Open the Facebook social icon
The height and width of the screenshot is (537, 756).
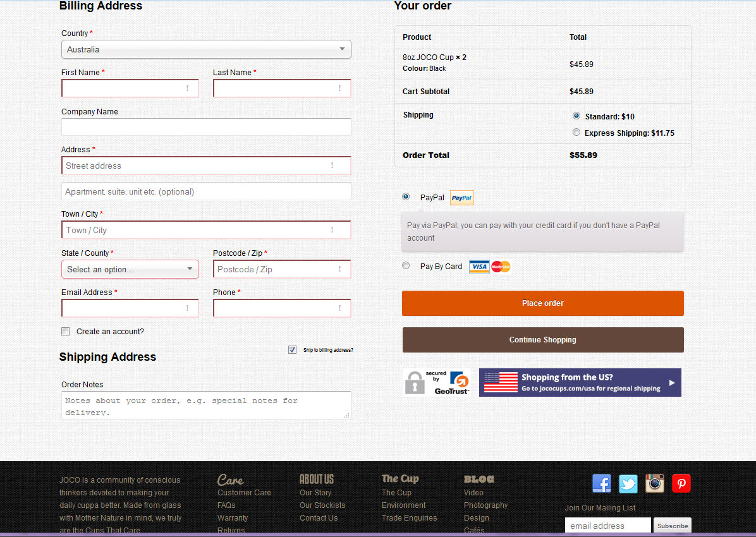coord(601,483)
